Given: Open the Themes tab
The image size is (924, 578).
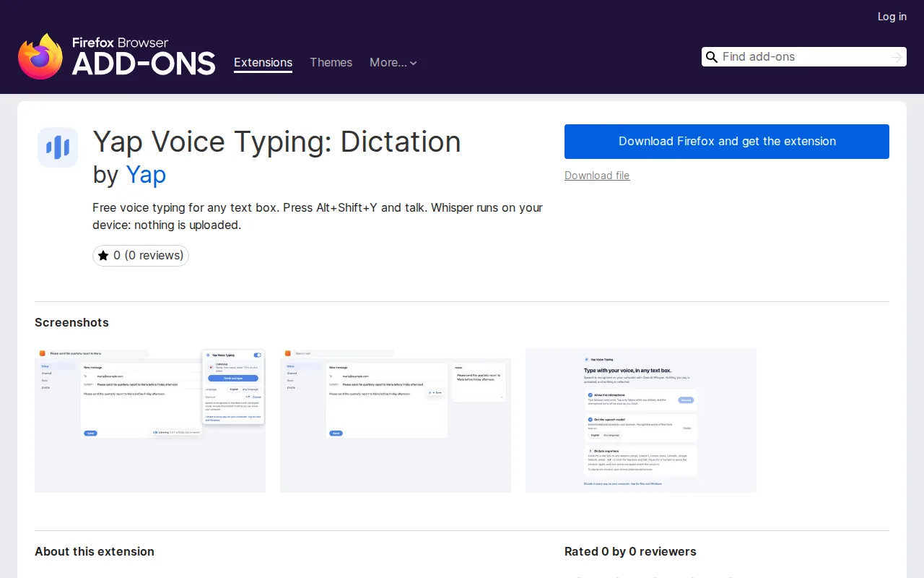Looking at the screenshot, I should point(331,63).
